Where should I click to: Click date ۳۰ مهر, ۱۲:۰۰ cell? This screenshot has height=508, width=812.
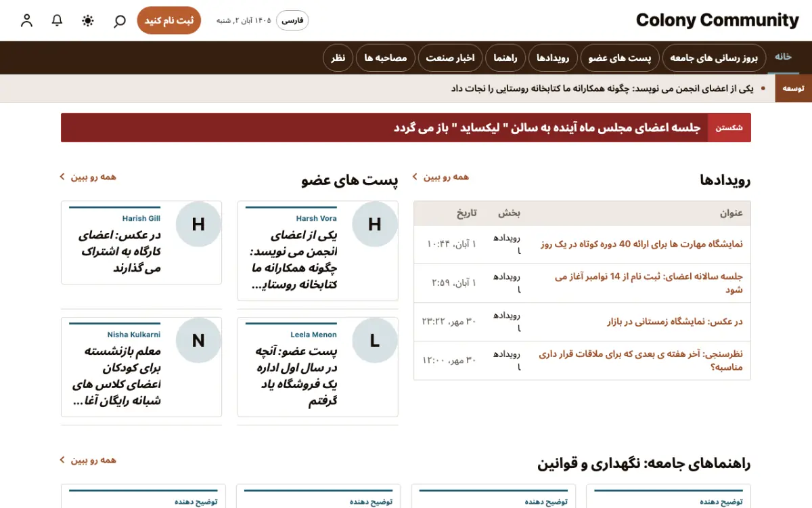tap(449, 360)
